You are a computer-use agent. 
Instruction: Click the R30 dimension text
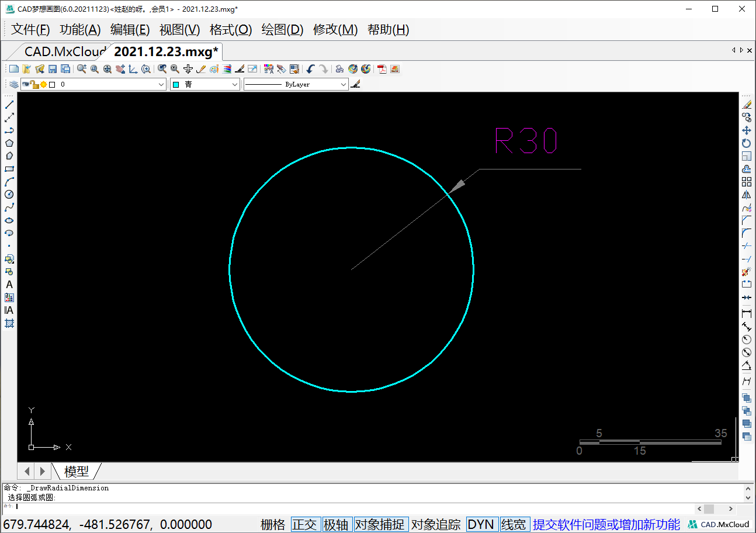coord(526,141)
